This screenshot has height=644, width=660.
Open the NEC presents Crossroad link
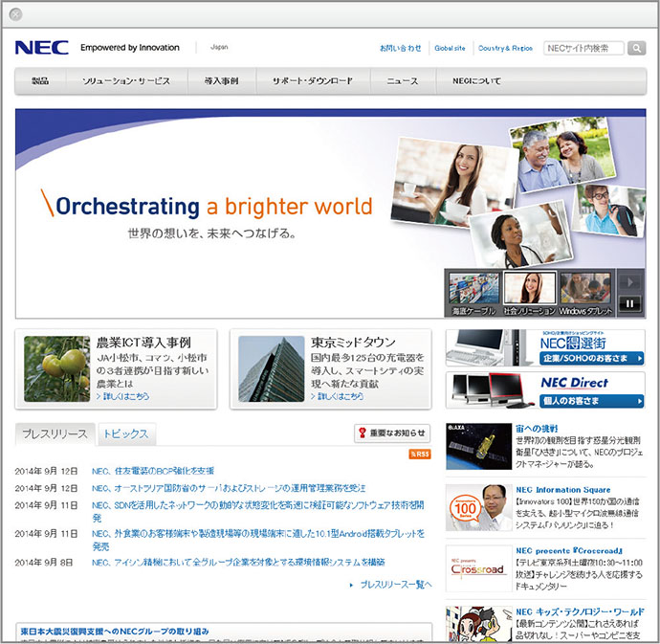(569, 551)
